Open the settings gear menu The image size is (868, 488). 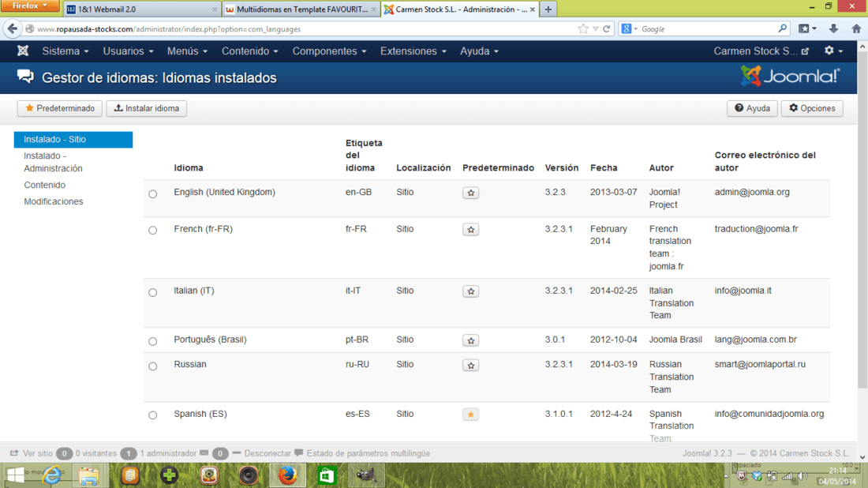(833, 51)
